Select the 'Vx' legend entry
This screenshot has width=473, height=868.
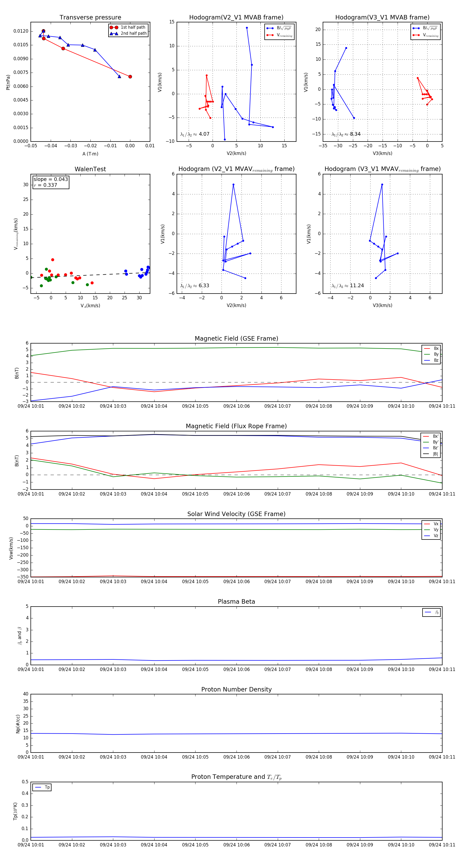pos(431,524)
